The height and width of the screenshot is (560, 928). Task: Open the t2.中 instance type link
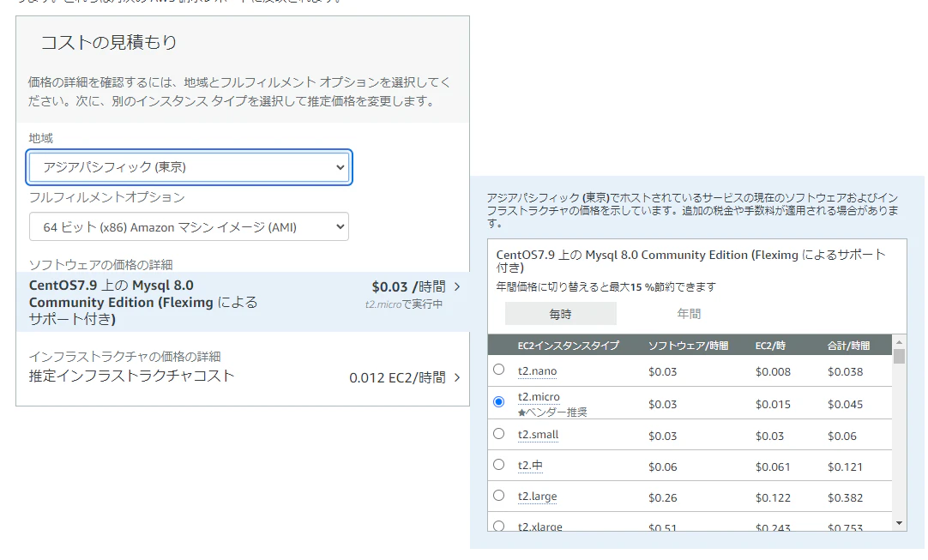pos(530,466)
